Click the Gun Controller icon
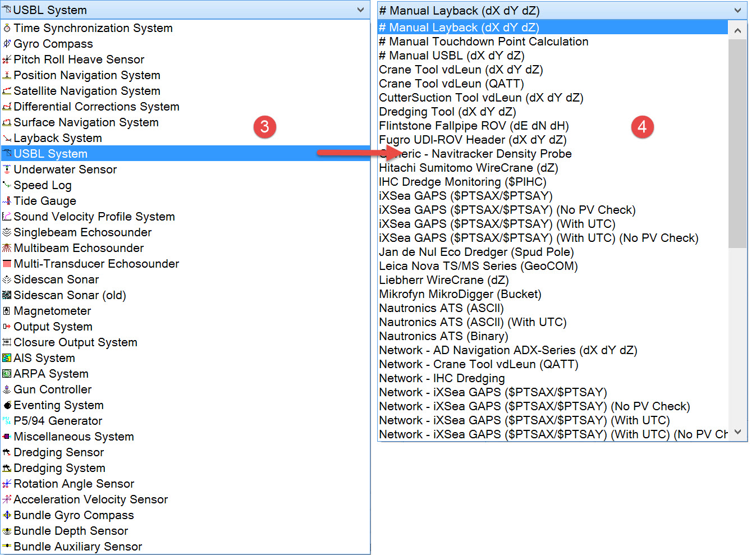 7,389
